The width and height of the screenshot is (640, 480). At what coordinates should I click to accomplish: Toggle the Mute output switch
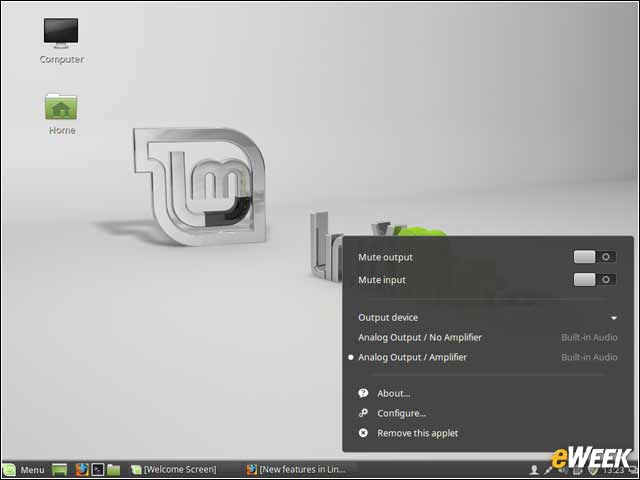[595, 257]
